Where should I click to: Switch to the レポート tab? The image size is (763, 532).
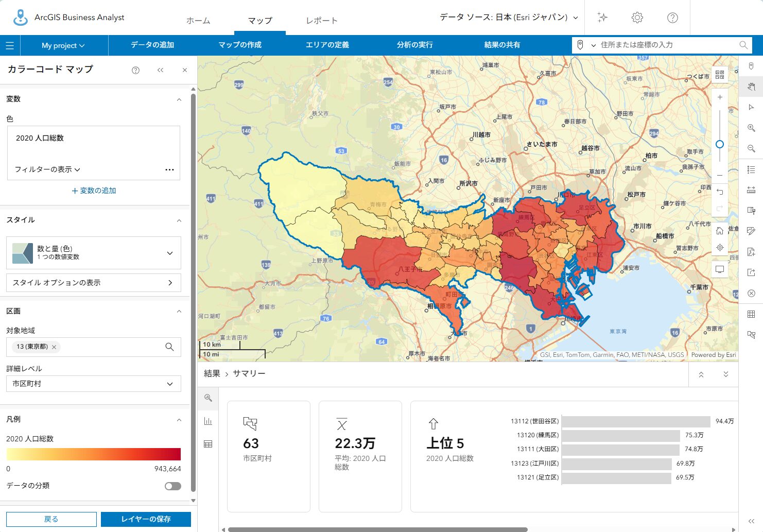pyautogui.click(x=322, y=21)
